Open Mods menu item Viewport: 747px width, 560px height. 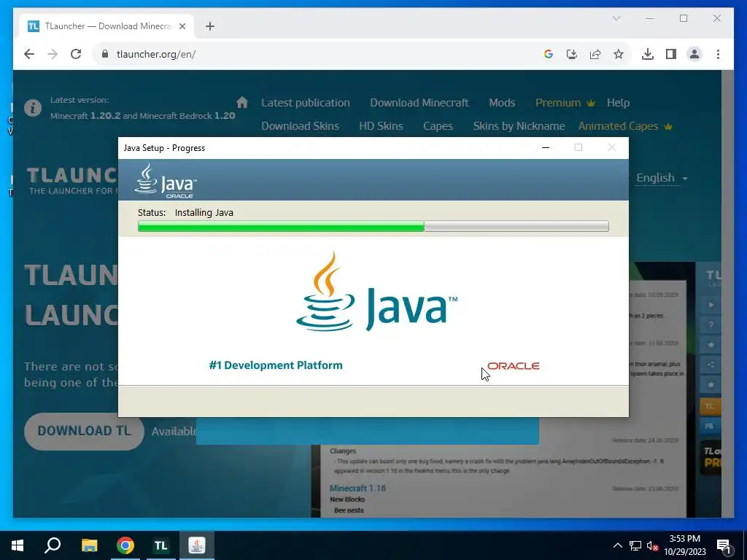pos(502,103)
